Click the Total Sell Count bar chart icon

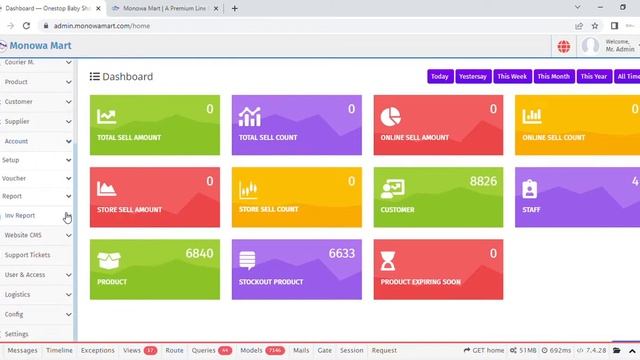[x=249, y=117]
